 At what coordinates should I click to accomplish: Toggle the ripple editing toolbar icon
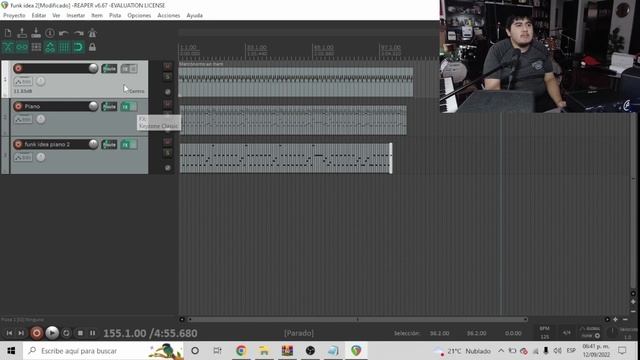pyautogui.click(x=36, y=47)
